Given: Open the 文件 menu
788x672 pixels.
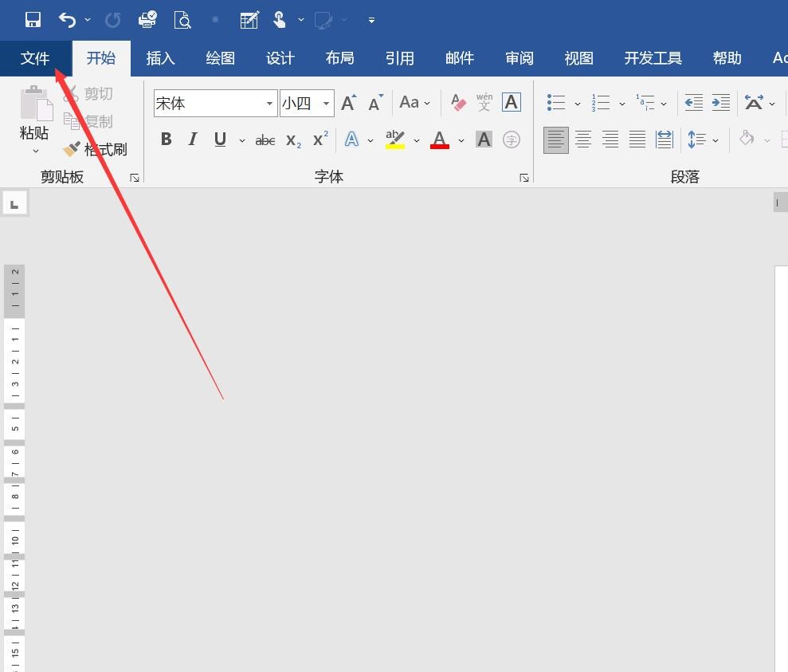Looking at the screenshot, I should click(35, 57).
